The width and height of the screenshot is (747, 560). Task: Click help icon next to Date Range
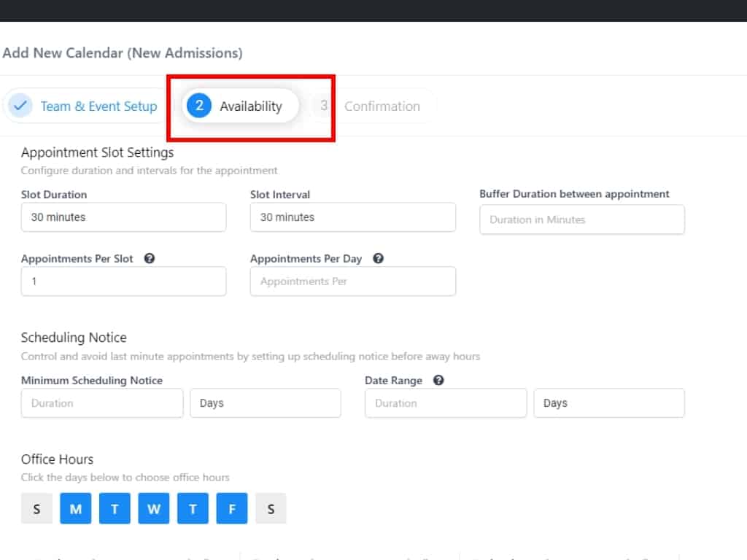pos(438,381)
